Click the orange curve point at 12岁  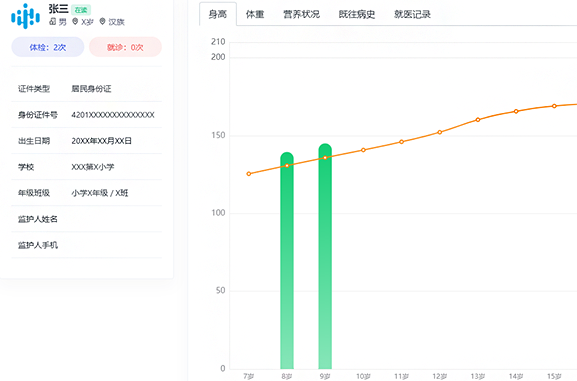click(440, 132)
